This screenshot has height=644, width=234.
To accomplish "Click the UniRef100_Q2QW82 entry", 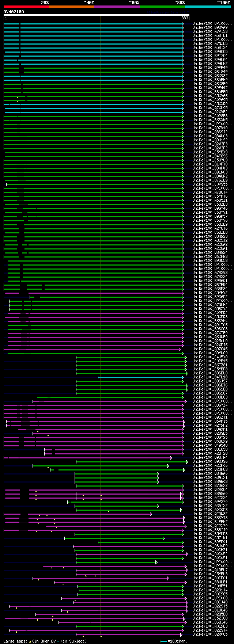I will pyautogui.click(x=210, y=514).
